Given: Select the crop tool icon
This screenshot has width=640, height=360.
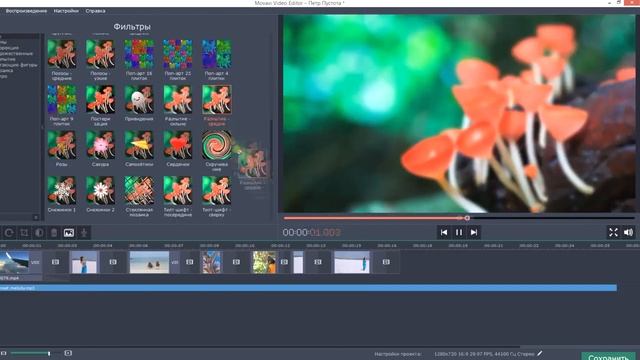Looking at the screenshot, I should coord(24,233).
